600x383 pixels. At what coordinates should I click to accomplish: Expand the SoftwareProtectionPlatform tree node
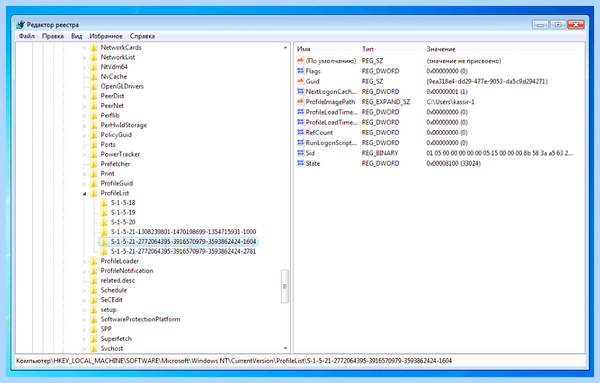(x=84, y=319)
